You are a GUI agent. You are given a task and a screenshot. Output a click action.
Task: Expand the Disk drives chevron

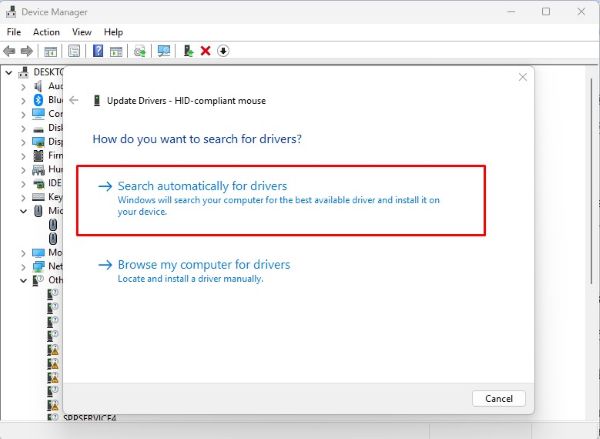click(23, 128)
